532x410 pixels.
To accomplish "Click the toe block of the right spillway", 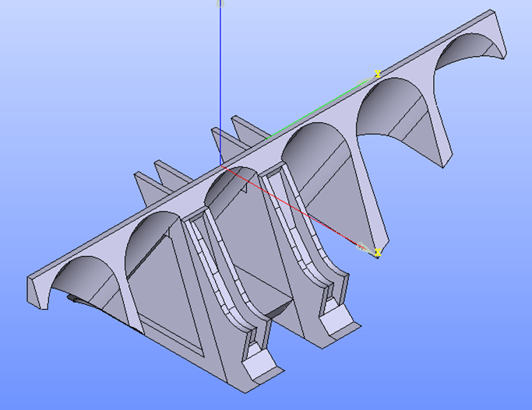I will tap(335, 317).
